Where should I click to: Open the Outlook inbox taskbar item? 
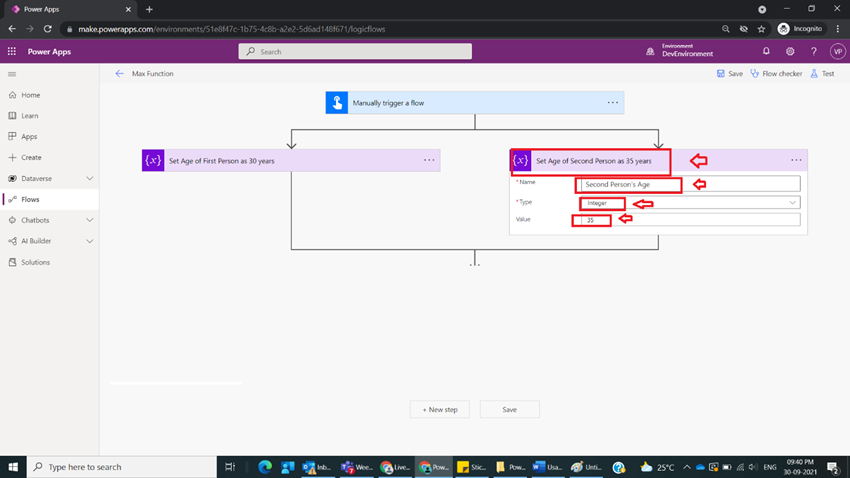(317, 467)
